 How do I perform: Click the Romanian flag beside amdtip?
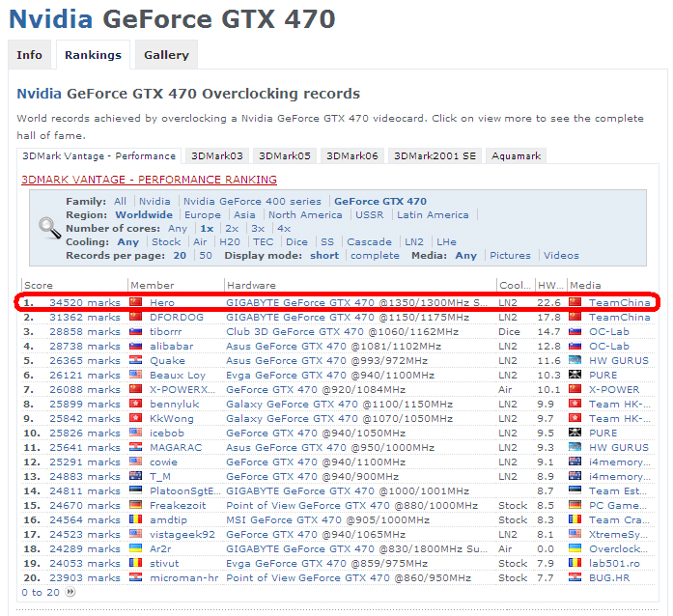[x=135, y=519]
